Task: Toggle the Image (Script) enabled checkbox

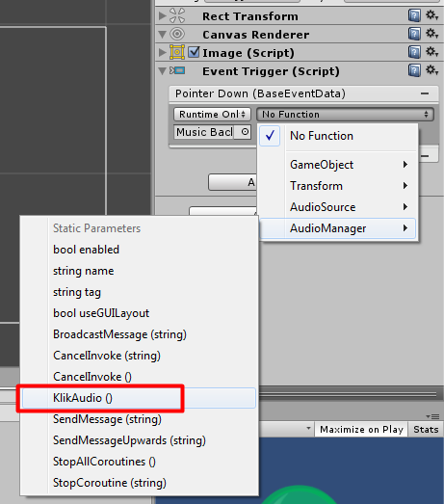Action: [194, 52]
